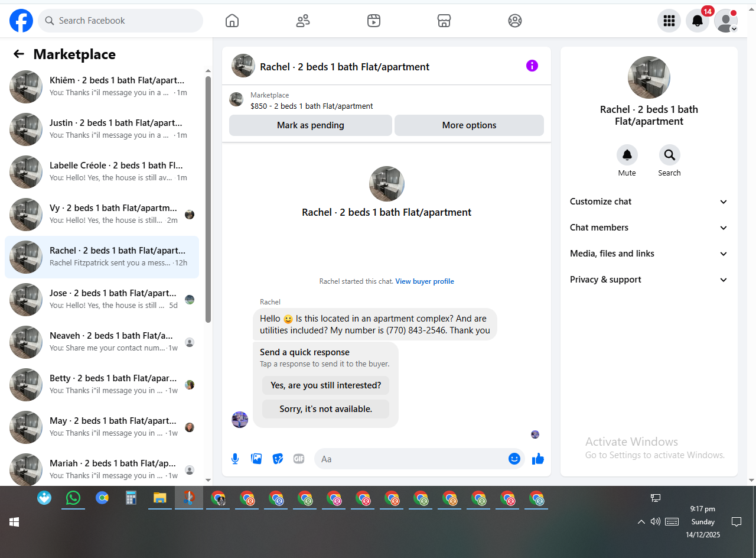The image size is (756, 558).
Task: Open the Windows notification center icon
Action: pyautogui.click(x=737, y=521)
